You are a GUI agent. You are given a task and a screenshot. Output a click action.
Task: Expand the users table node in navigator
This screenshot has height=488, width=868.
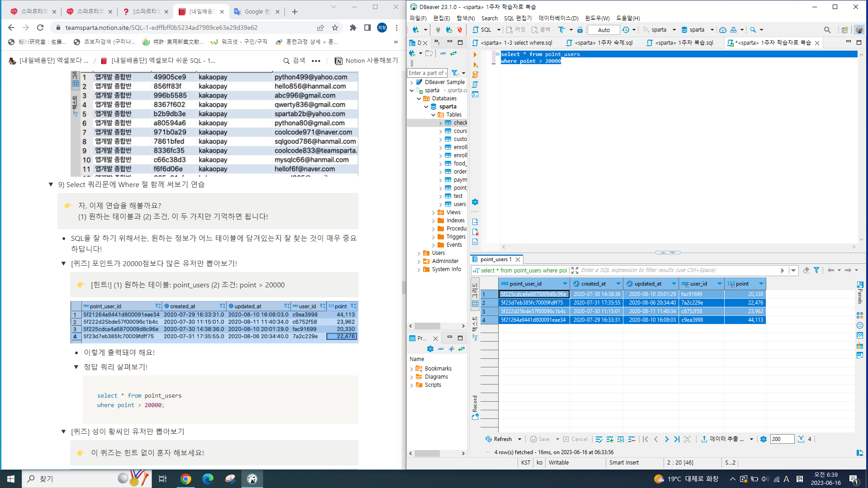point(441,204)
